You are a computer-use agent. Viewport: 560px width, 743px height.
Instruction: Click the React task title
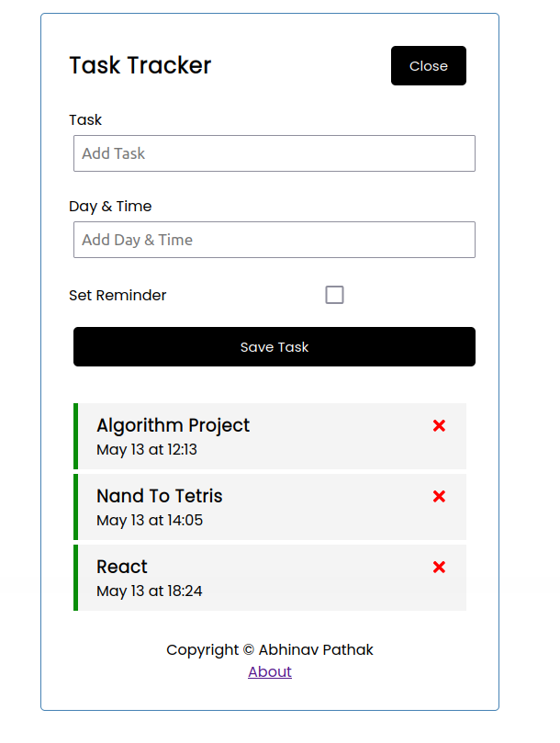(122, 567)
